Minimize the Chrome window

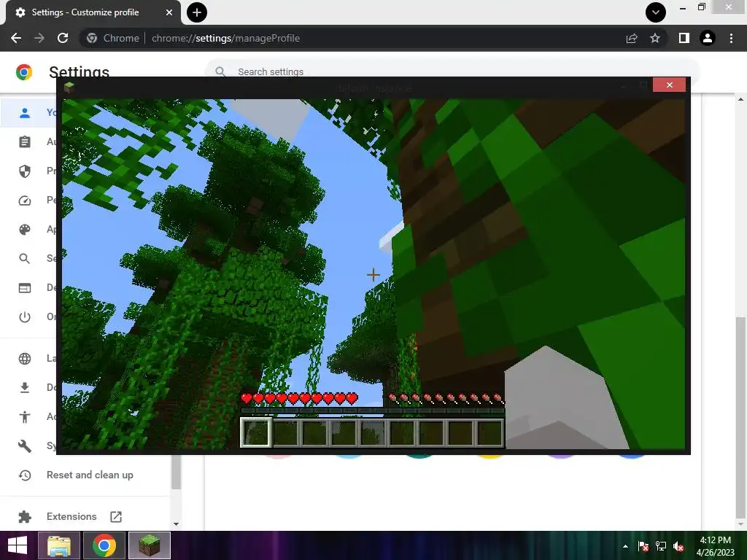[x=683, y=7]
